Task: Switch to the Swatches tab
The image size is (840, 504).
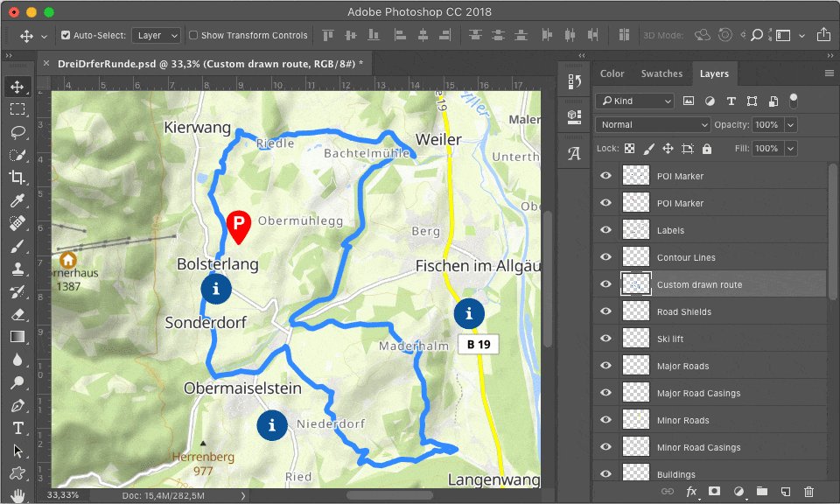Action: (661, 74)
